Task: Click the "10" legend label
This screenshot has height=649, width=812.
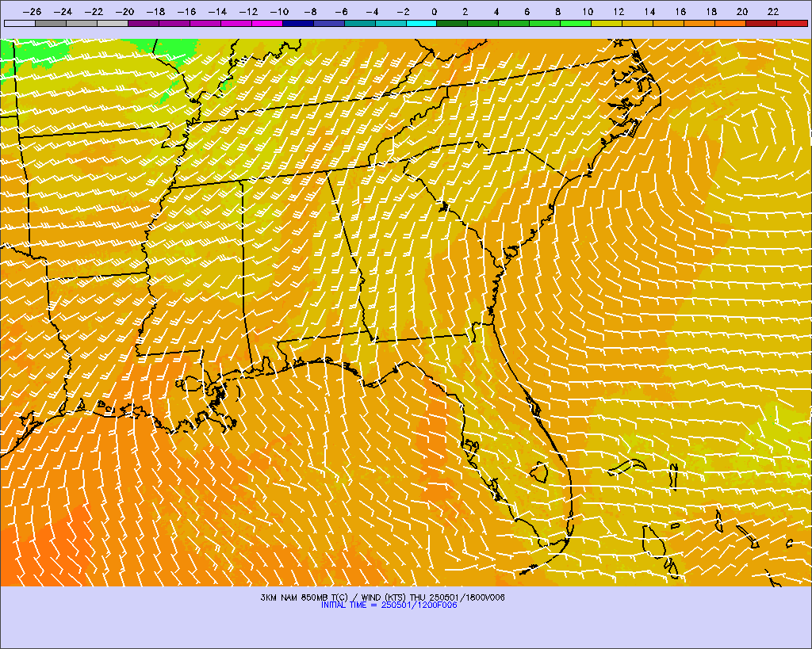Action: point(588,11)
